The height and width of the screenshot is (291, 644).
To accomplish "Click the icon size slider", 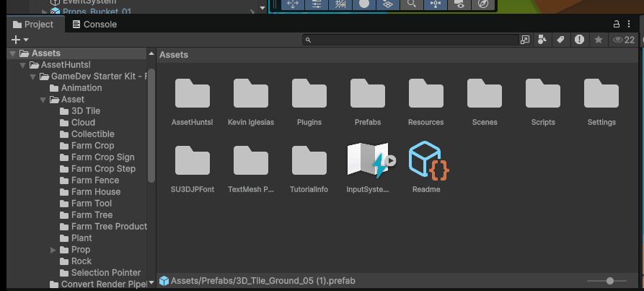I will [x=610, y=280].
